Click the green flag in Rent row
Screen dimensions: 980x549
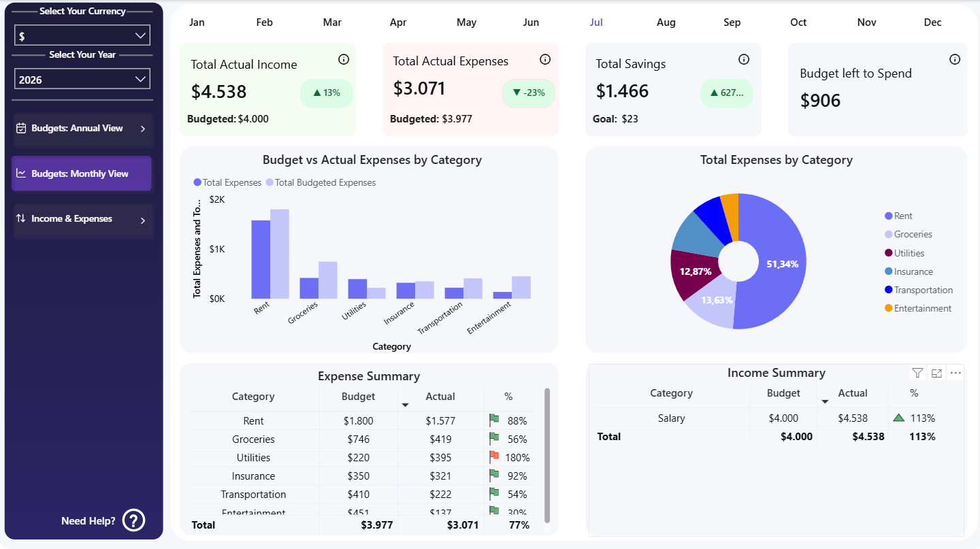tap(494, 419)
